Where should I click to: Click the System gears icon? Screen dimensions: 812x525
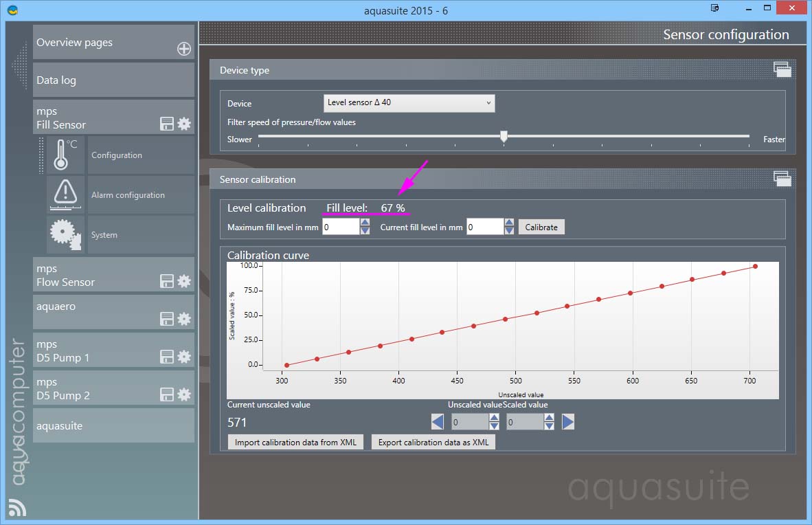tap(65, 234)
